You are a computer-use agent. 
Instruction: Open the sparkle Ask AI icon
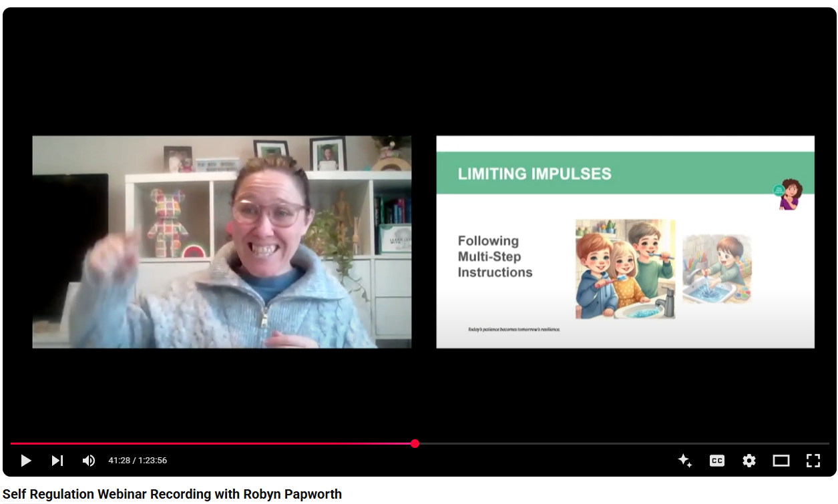684,461
